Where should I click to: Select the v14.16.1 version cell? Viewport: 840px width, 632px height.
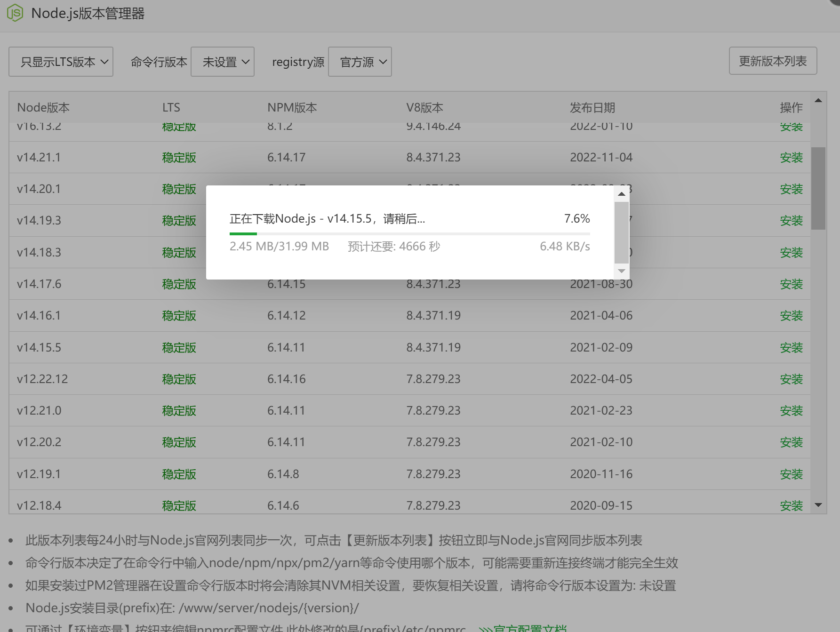(39, 315)
